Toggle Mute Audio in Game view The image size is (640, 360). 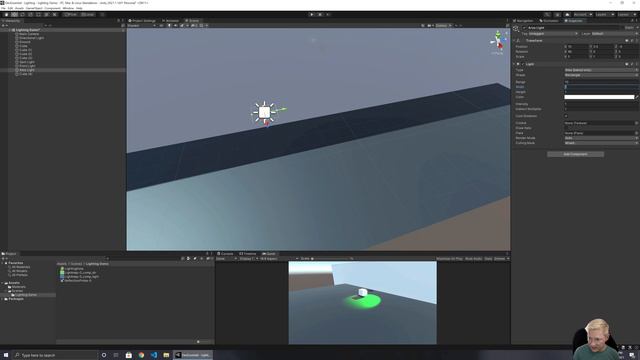click(473, 259)
